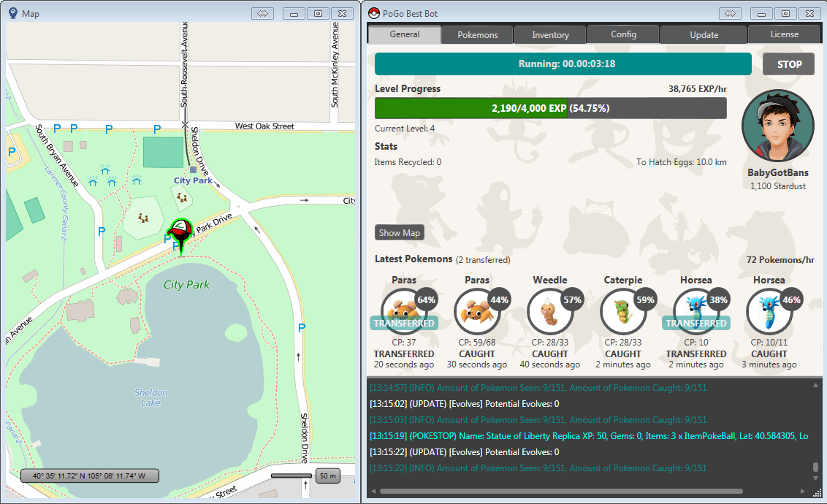Stop the running bot
Viewport: 827px width, 504px height.
pyautogui.click(x=789, y=64)
